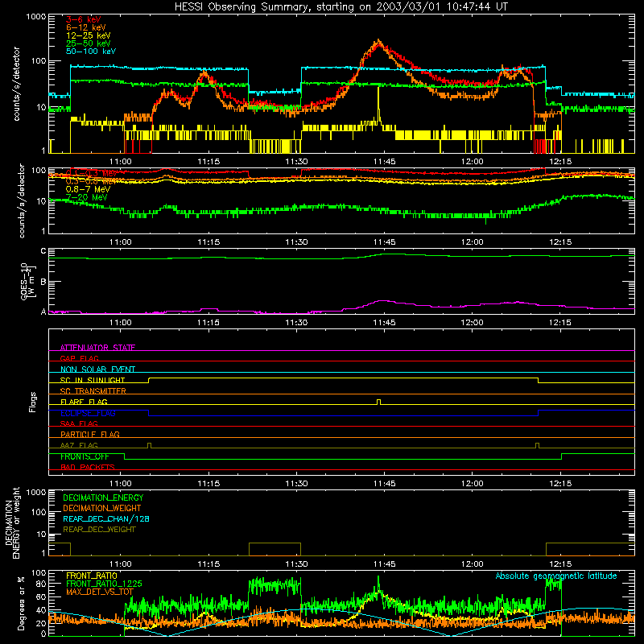Click the ECLIPSE_FLAG label

88,413
